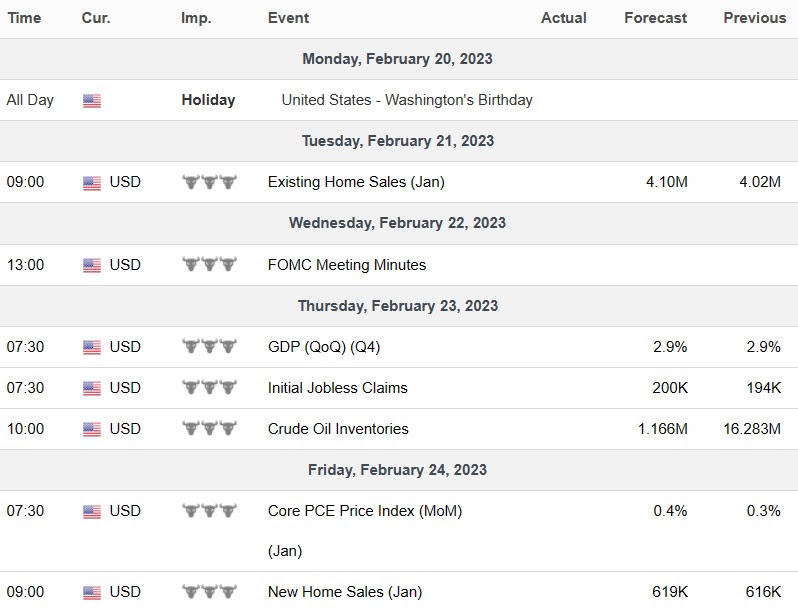Click the United States - Washington's Birthday holiday entry
This screenshot has width=798, height=612.
point(407,100)
